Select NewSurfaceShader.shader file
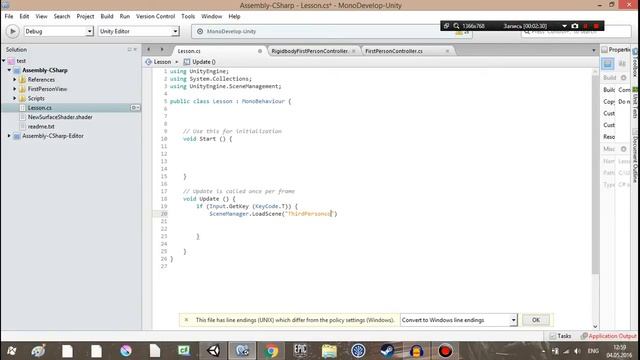Screen dimensions: 640x360 60,117
